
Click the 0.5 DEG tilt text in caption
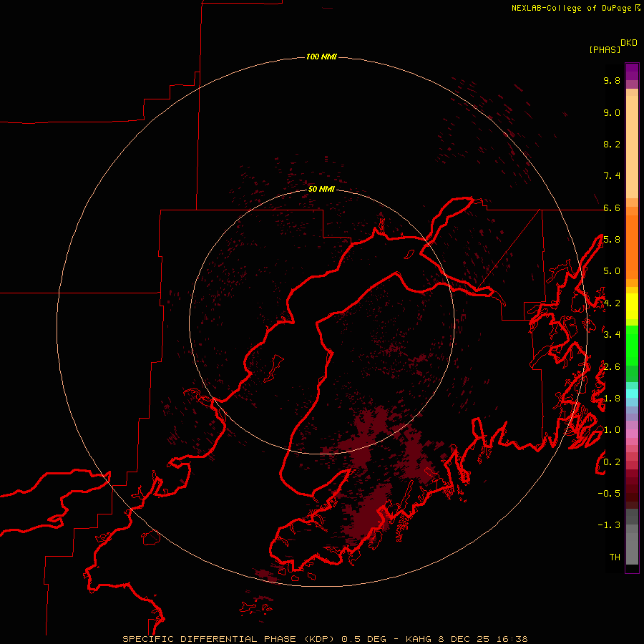point(364,639)
